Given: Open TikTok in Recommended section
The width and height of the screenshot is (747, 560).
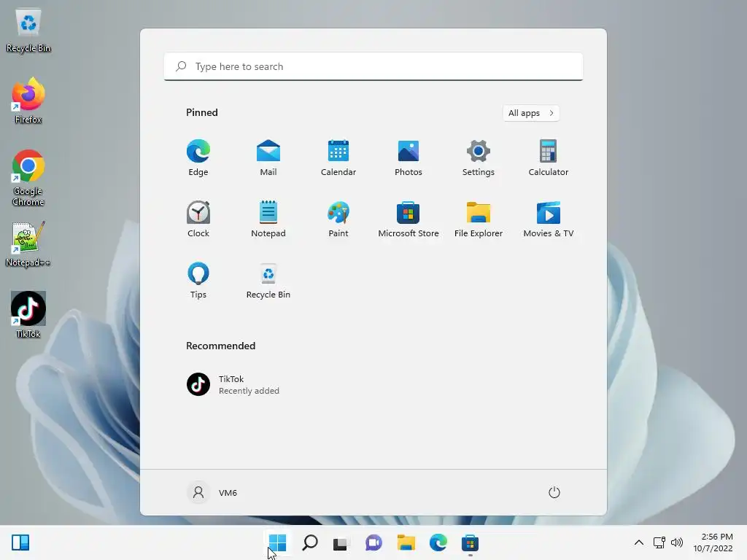Looking at the screenshot, I should coord(233,384).
